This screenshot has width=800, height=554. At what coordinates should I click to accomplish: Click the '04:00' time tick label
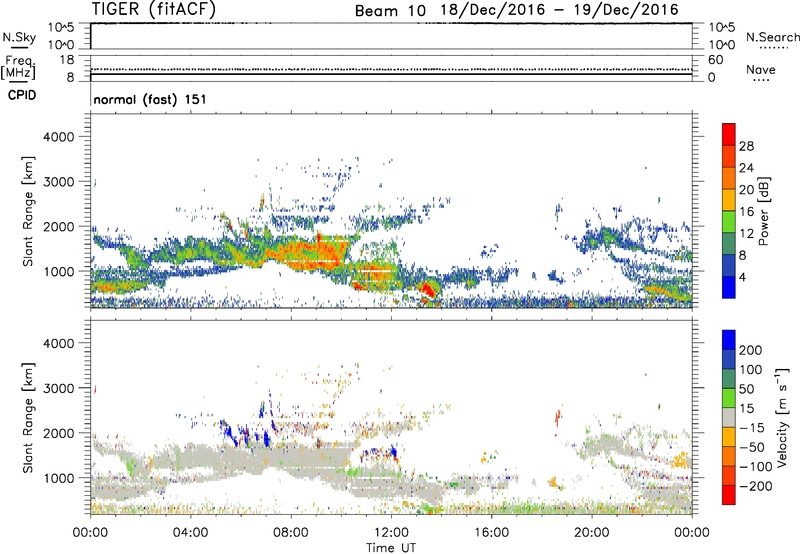190,533
